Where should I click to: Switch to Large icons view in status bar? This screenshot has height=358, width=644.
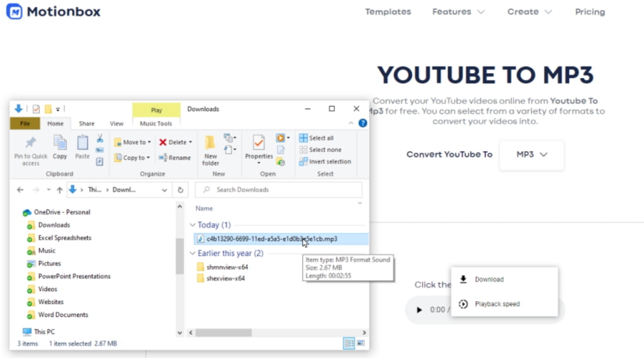pos(361,343)
